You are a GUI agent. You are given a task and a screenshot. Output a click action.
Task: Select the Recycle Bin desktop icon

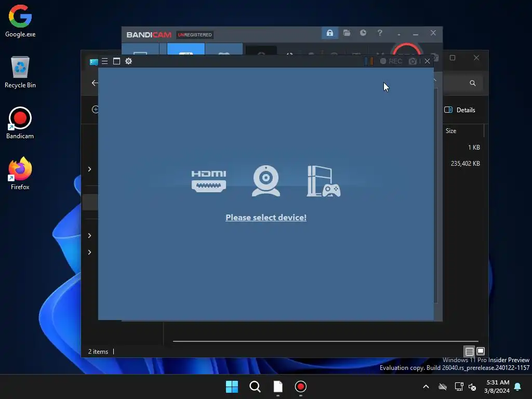[x=20, y=72]
